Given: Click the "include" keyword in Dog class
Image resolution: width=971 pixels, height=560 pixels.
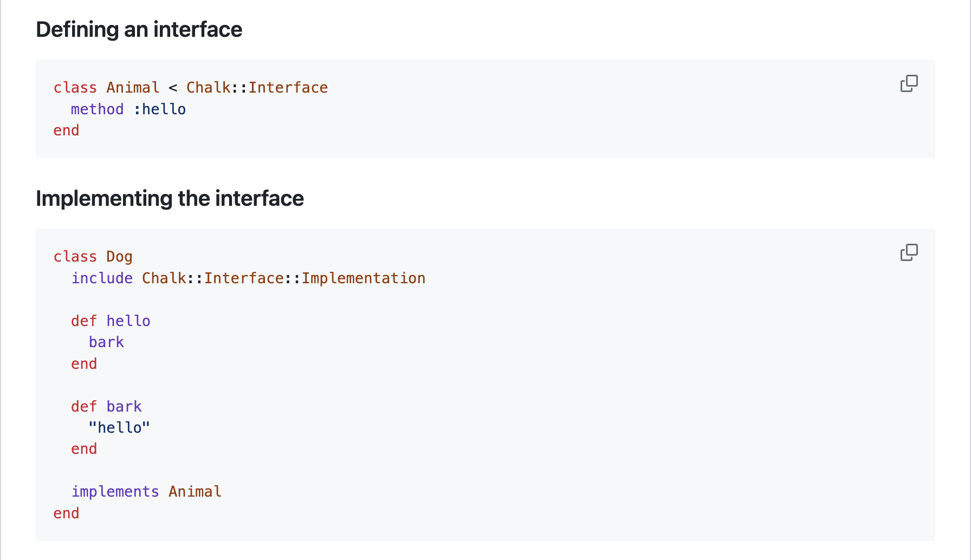Looking at the screenshot, I should [x=102, y=278].
